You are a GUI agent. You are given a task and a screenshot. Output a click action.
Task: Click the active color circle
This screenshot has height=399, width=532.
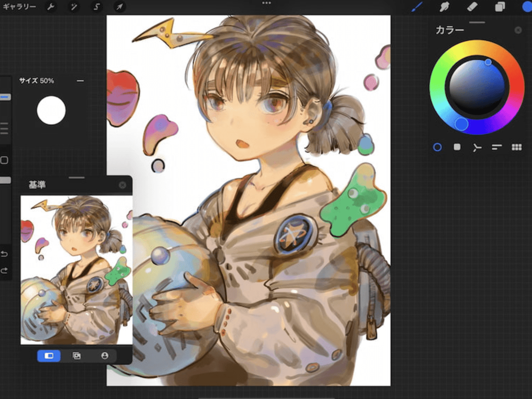[x=526, y=7]
